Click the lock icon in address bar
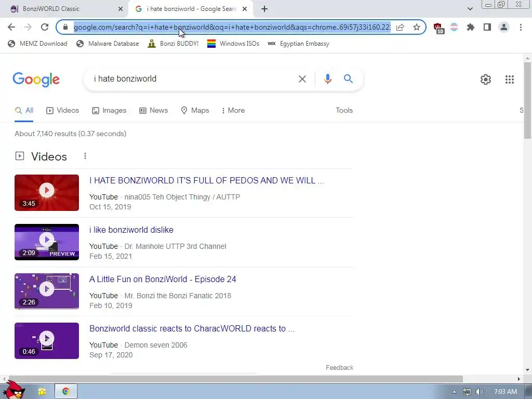 click(x=65, y=27)
